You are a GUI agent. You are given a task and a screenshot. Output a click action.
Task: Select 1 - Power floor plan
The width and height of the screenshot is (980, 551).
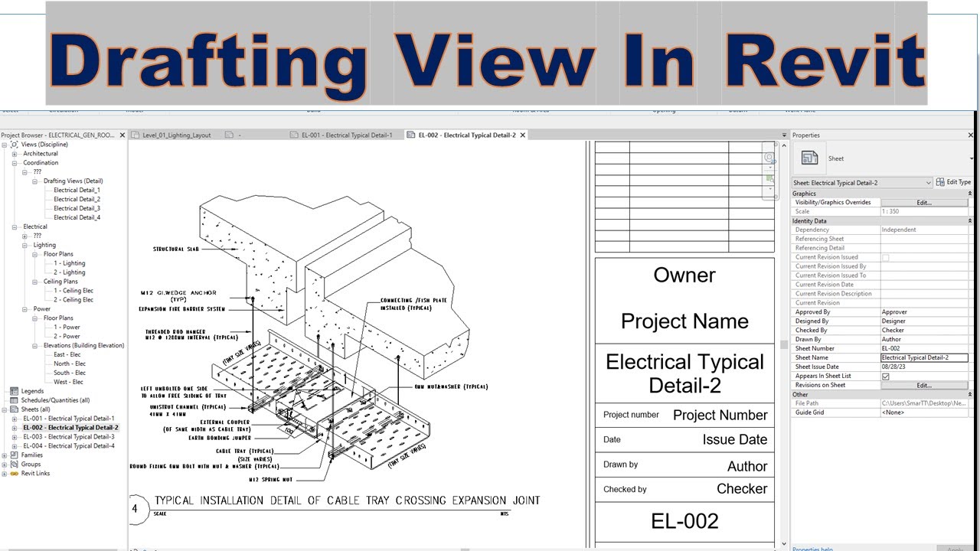tap(67, 328)
